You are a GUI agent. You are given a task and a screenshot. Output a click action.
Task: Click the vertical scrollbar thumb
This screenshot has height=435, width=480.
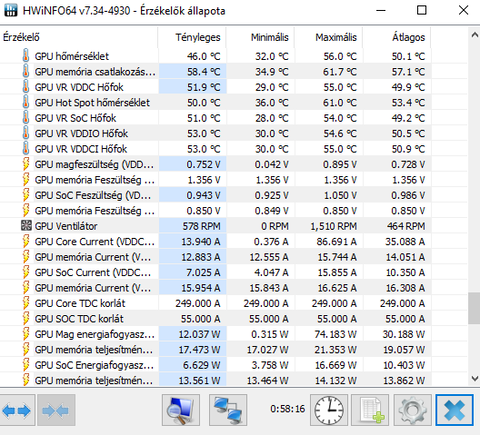point(474,308)
